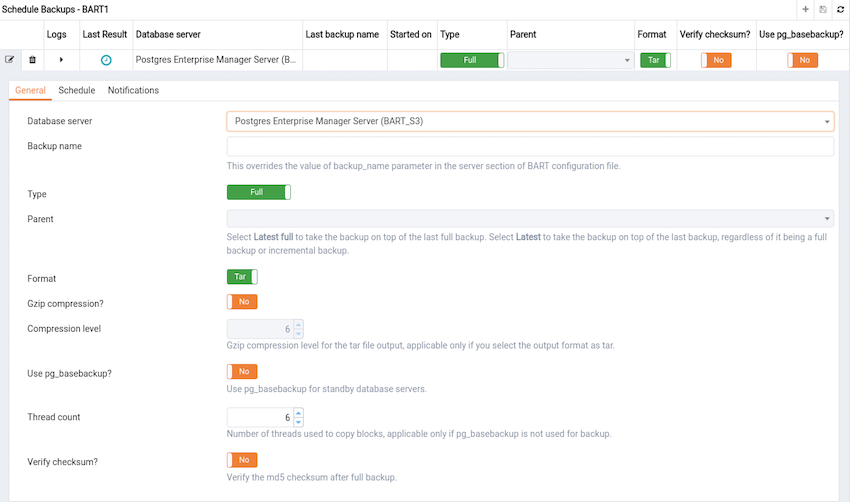Decrease Compression level with down arrow
This screenshot has width=850, height=502.
click(x=298, y=333)
